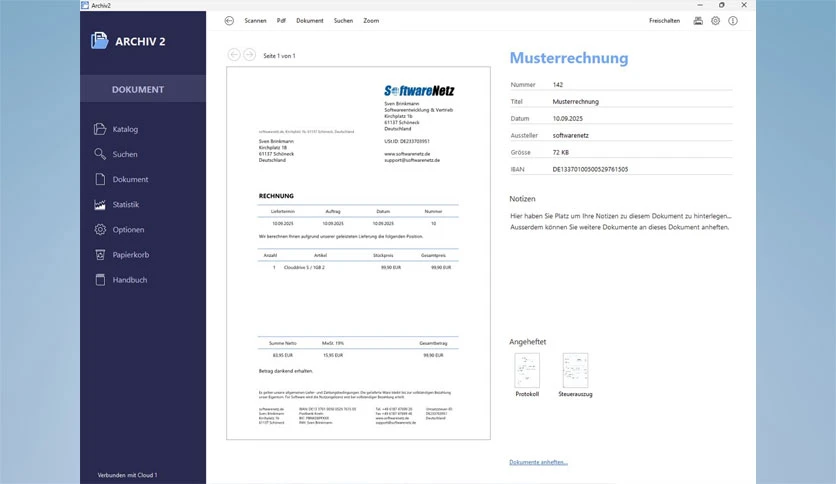Image resolution: width=836 pixels, height=484 pixels.
Task: Select Papierkorb in the sidebar
Action: pyautogui.click(x=131, y=254)
